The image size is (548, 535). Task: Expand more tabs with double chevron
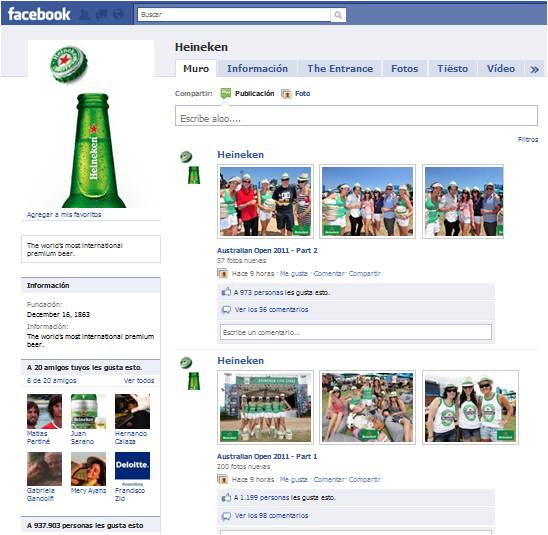(534, 69)
